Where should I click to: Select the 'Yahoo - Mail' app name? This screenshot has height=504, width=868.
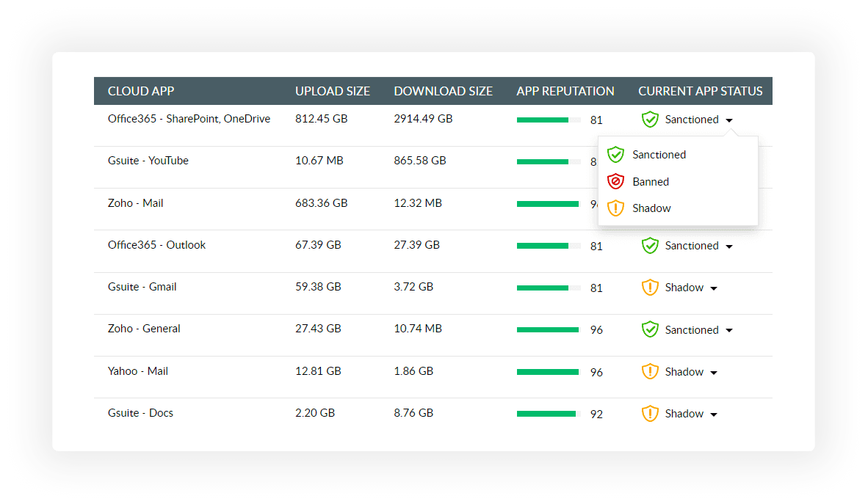pos(138,371)
